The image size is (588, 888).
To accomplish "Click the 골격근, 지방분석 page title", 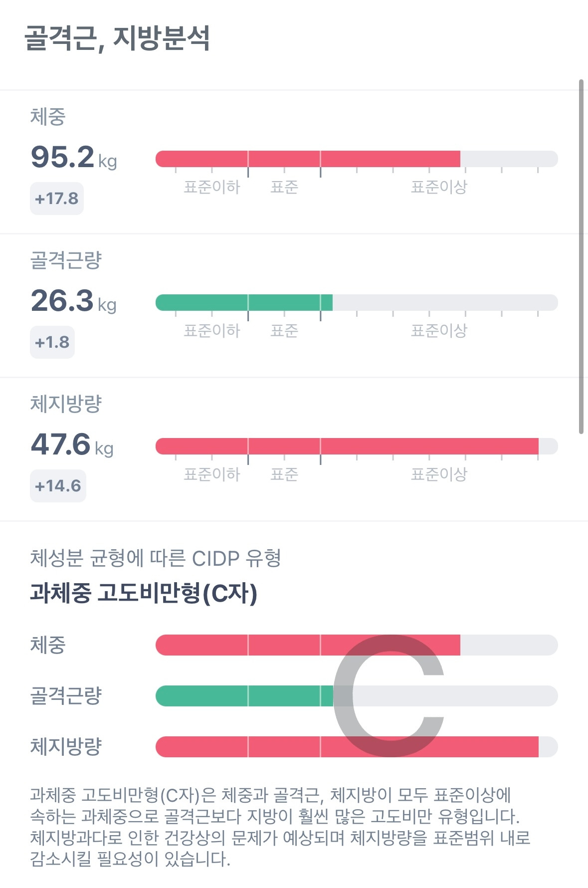I will click(x=117, y=38).
